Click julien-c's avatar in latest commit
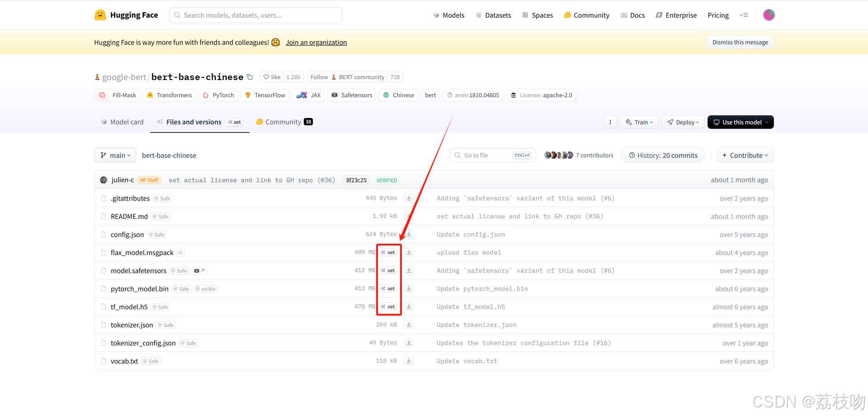 click(x=104, y=180)
